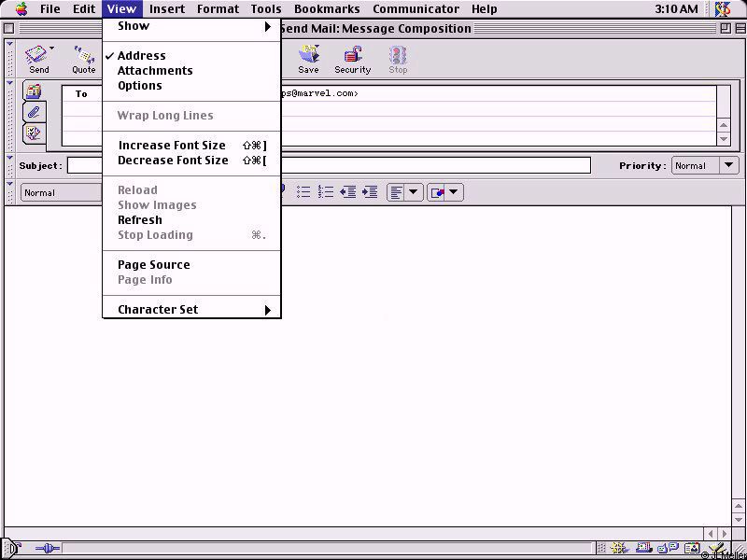Open the alignment dropdown arrow

coord(413,192)
